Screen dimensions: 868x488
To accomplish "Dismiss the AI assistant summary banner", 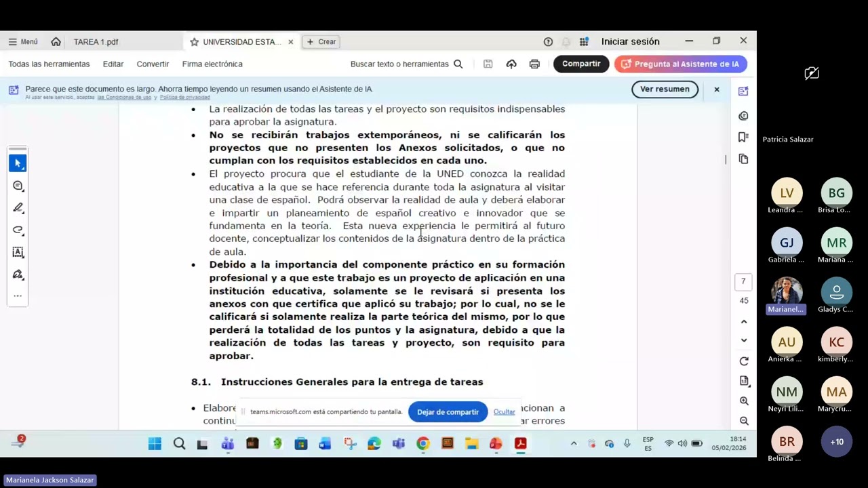I will click(716, 89).
